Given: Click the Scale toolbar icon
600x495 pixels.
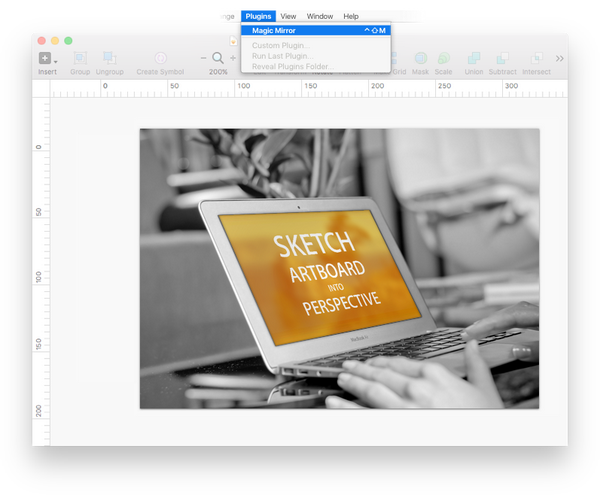Looking at the screenshot, I should pyautogui.click(x=443, y=58).
